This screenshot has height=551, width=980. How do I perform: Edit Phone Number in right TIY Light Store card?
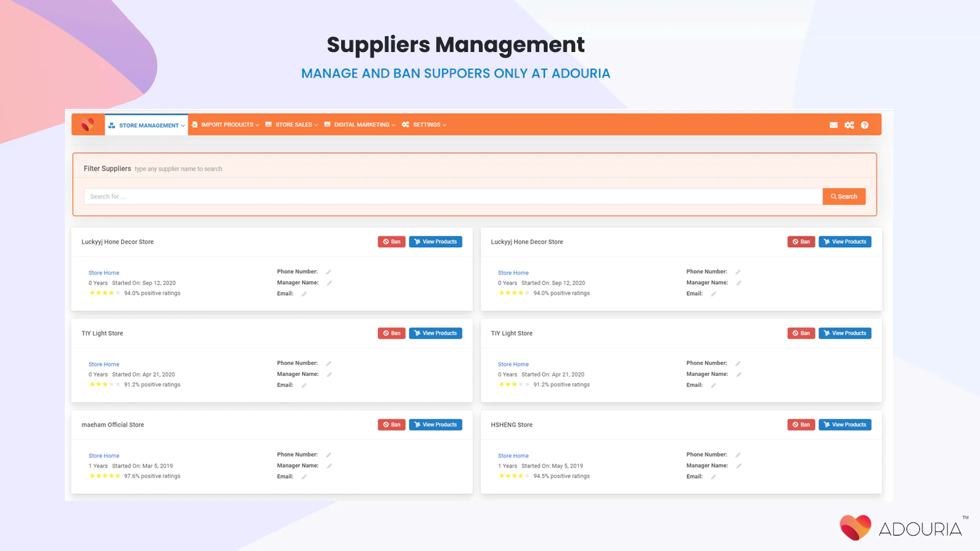pyautogui.click(x=738, y=364)
